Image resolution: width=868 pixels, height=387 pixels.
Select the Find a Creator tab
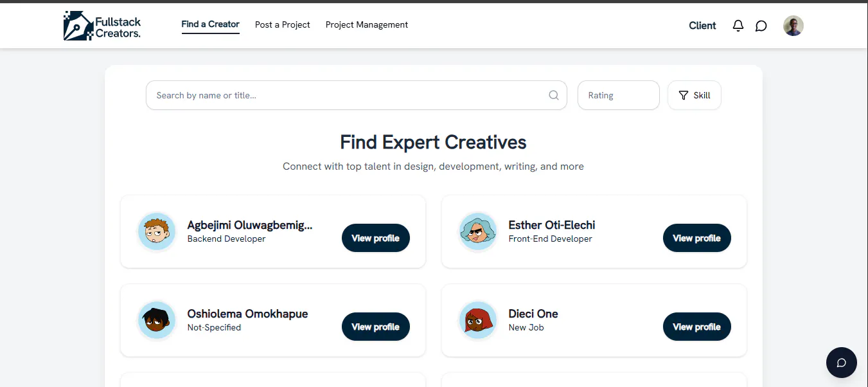pos(210,24)
